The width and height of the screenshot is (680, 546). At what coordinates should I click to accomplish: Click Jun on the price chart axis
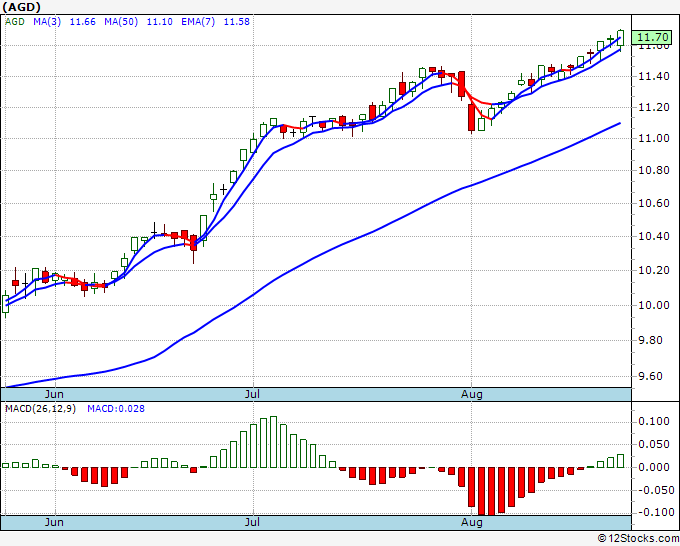click(54, 394)
